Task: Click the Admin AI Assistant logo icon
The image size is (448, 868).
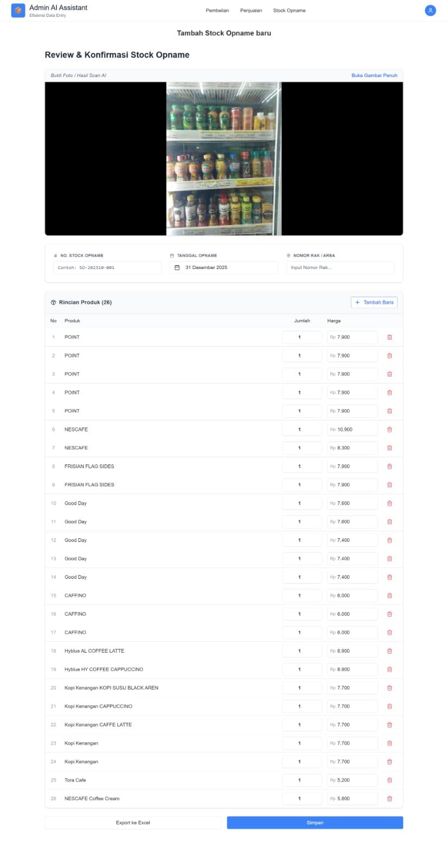Action: 18,10
